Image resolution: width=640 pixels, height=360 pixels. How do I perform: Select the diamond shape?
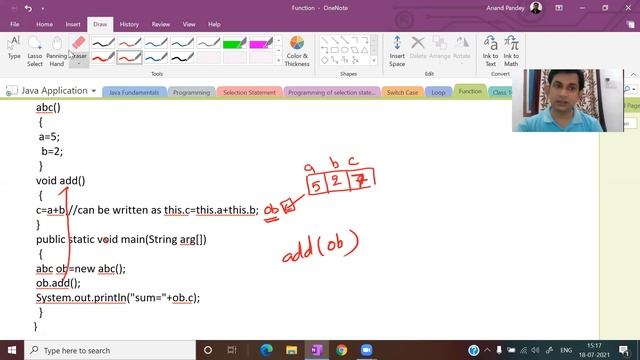pos(324,60)
